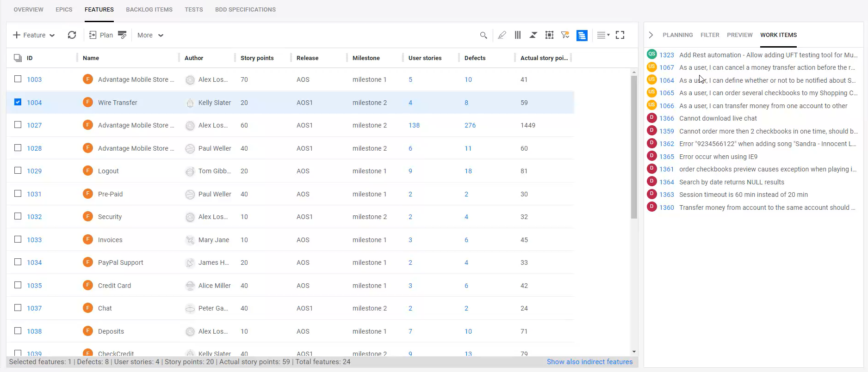
Task: Click the frame selection icon in toolbar
Action: [x=549, y=35]
